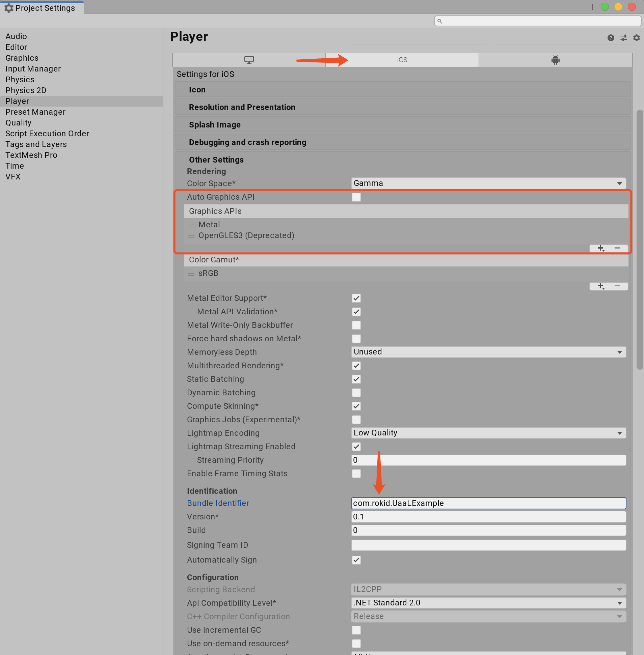Grab the drag handle beside sRGB
This screenshot has width=644, height=655.
[x=191, y=274]
